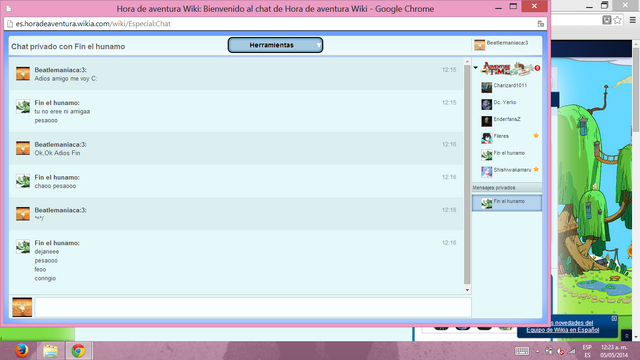Click Beatlemaniaca:3 profile avatar at top right
The image size is (640, 360).
[480, 45]
